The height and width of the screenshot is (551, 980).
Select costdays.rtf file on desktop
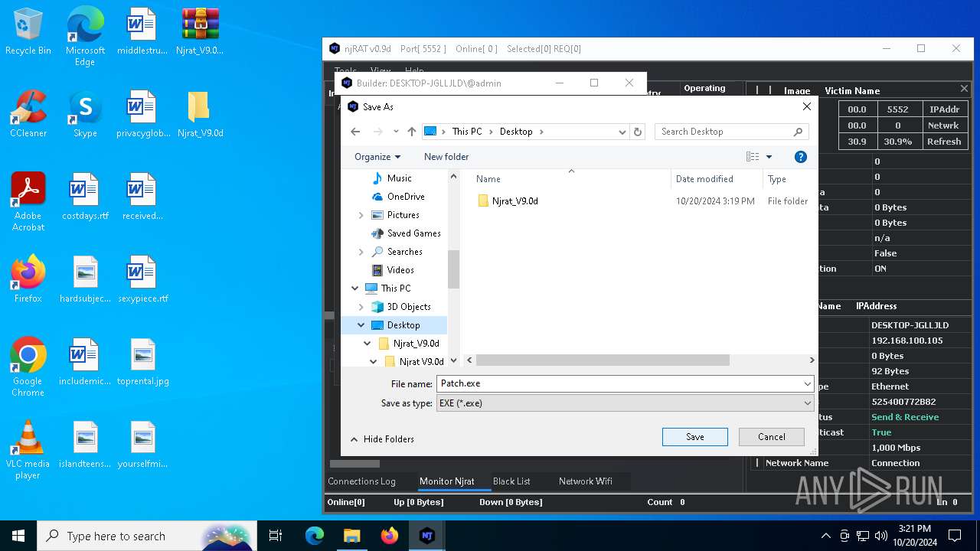click(x=85, y=197)
